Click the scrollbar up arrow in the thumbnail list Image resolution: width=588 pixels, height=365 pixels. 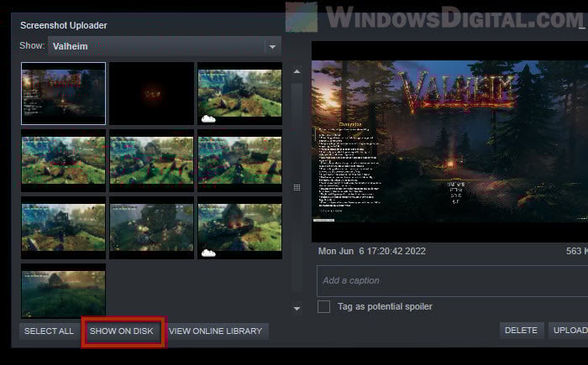[x=297, y=72]
